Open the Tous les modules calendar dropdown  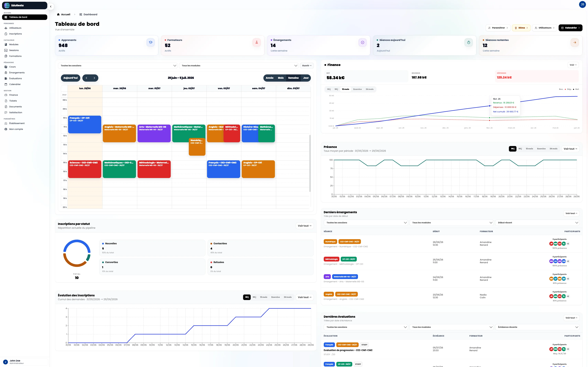[x=238, y=65]
